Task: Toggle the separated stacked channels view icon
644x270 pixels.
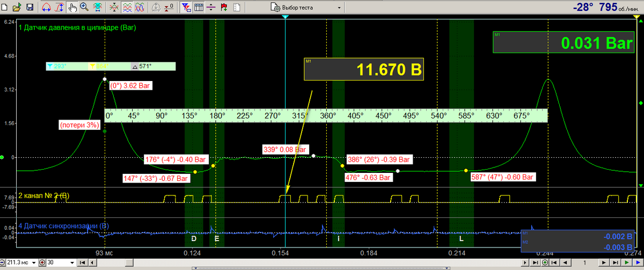Action: tap(127, 8)
